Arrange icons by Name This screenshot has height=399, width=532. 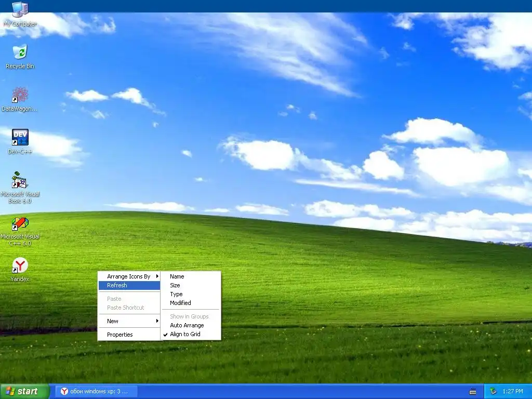191,276
